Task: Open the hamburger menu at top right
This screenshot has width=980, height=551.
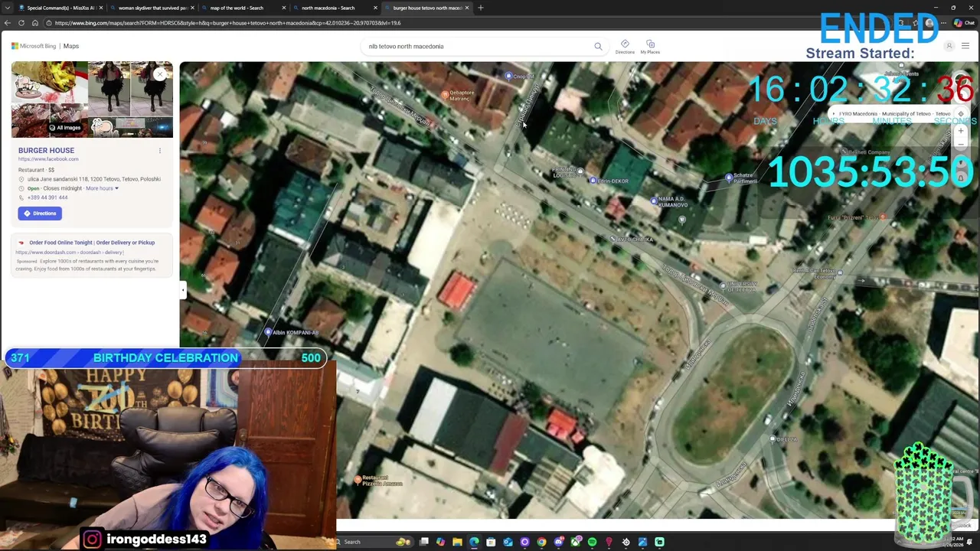Action: (965, 46)
